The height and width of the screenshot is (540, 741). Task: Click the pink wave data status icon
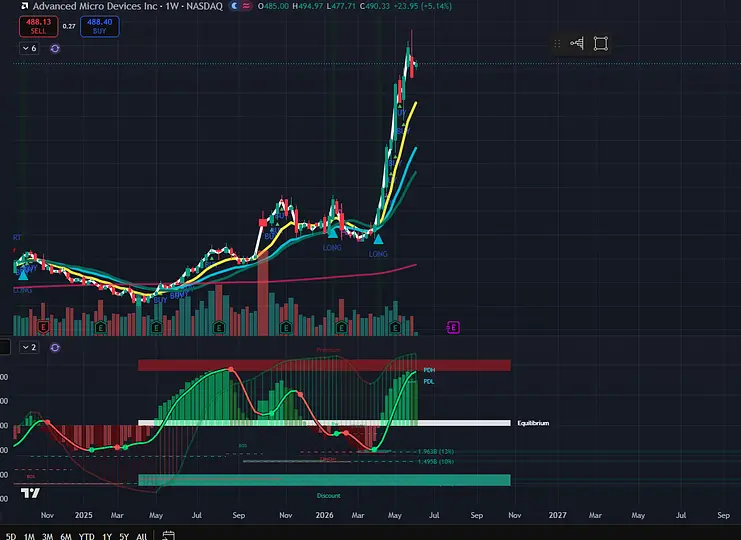pyautogui.click(x=246, y=6)
